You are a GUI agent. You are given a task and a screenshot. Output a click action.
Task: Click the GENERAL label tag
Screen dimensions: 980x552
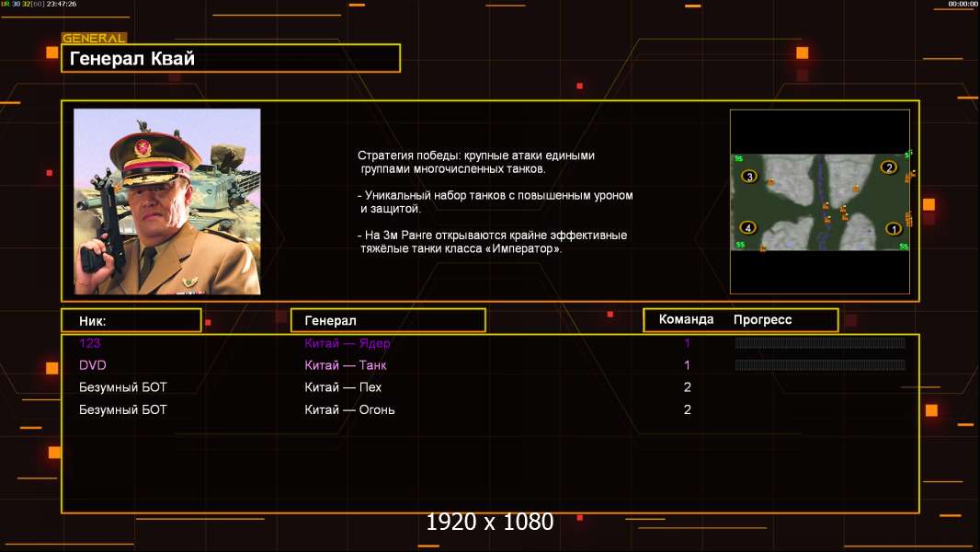(x=94, y=38)
